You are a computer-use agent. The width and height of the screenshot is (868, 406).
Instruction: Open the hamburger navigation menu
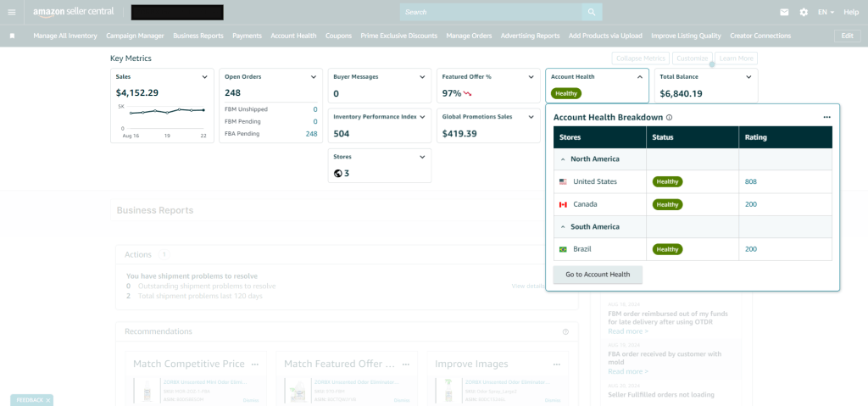pos(12,12)
